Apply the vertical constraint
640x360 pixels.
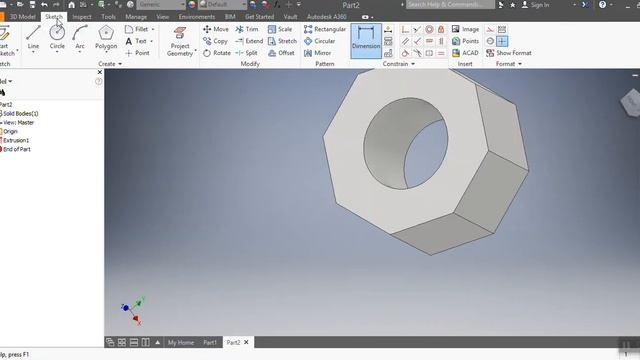coord(441,41)
